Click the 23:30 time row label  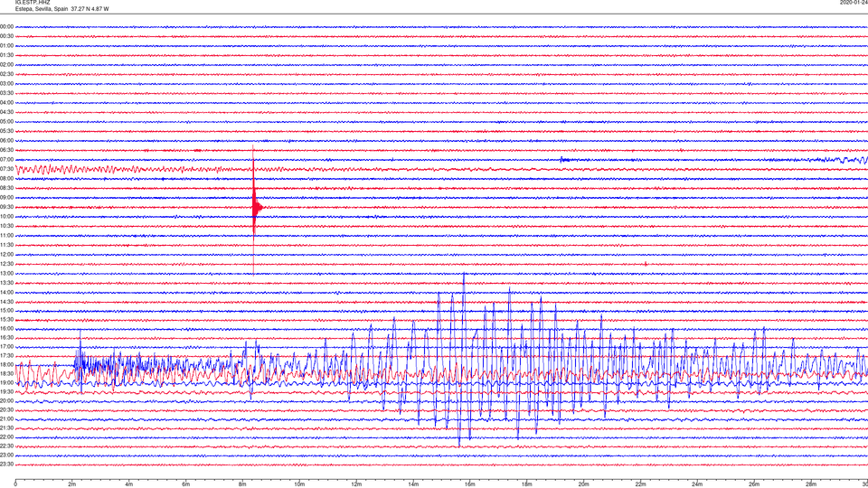[x=6, y=465]
